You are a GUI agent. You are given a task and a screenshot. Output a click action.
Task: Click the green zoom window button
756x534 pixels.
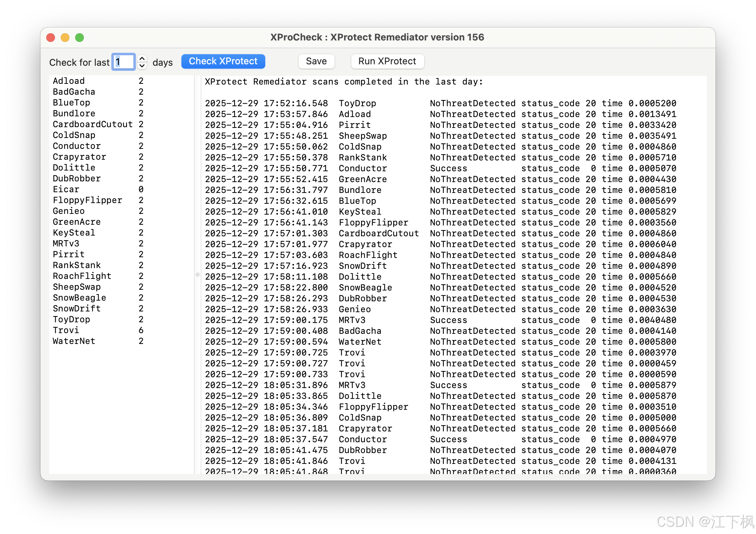point(80,38)
